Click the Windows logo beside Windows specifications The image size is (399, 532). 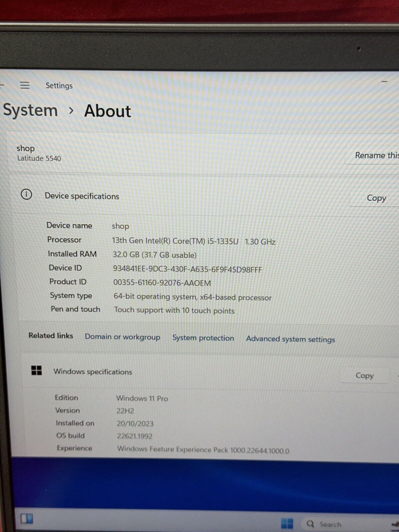click(x=37, y=370)
